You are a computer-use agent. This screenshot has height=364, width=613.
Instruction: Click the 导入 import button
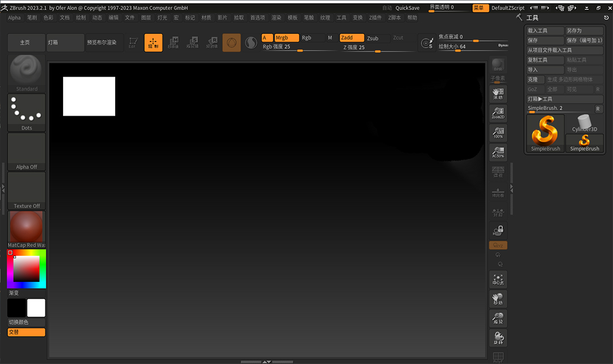click(545, 70)
